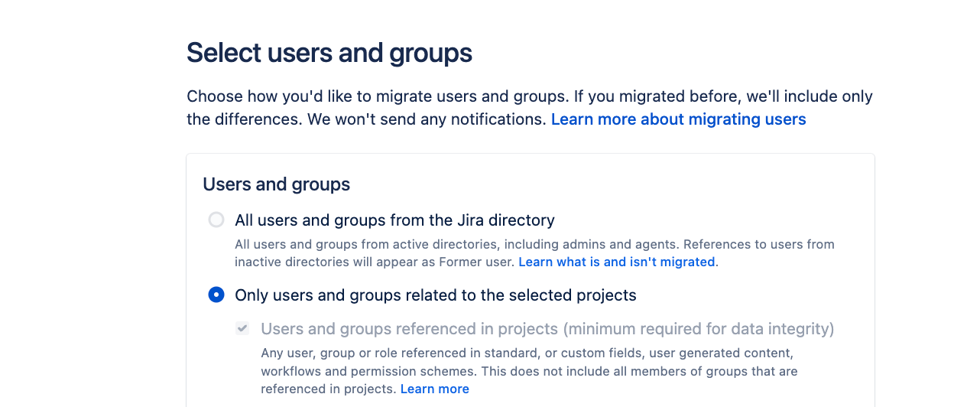The width and height of the screenshot is (980, 407).
Task: Click the Users and groups section heading
Action: [276, 184]
